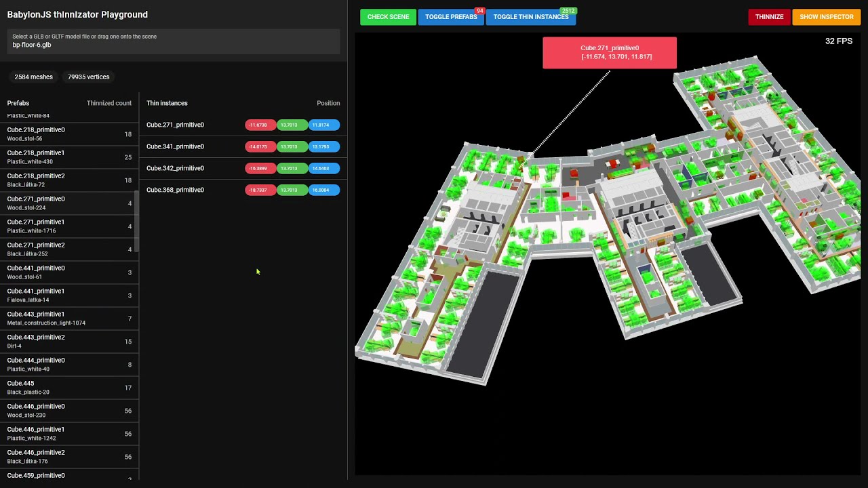Select Cube.271_primitive0 Wood_stol-224 prefab
This screenshot has height=488, width=868.
click(69, 203)
